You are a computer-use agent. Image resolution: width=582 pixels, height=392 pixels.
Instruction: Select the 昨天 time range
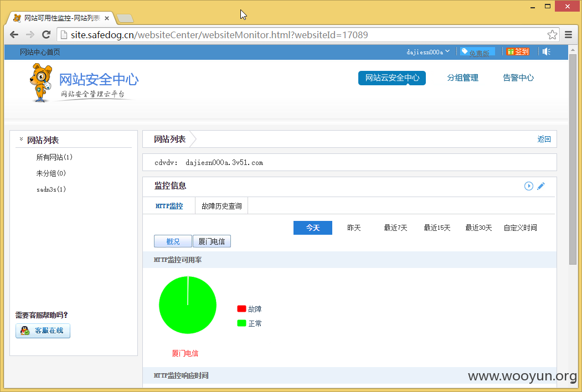pos(354,228)
